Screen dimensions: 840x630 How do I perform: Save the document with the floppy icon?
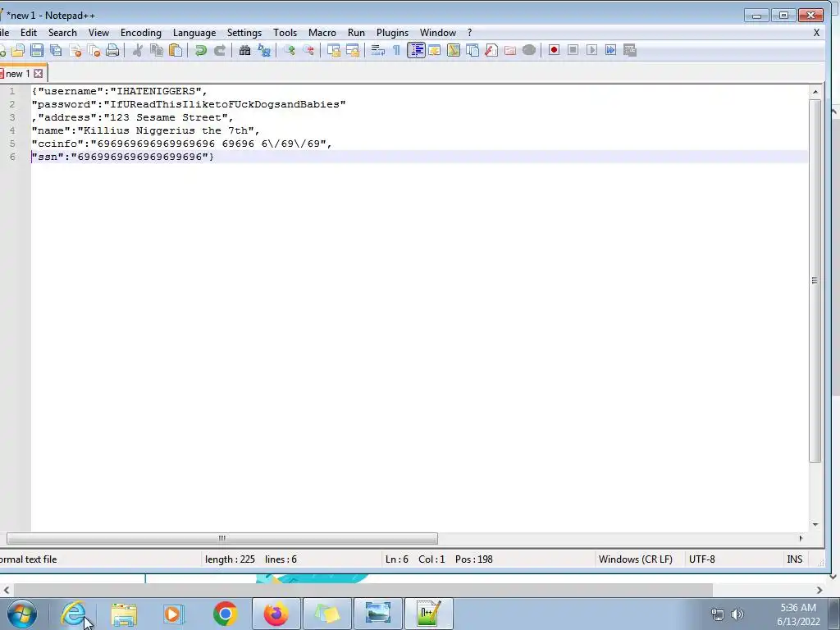pos(36,50)
